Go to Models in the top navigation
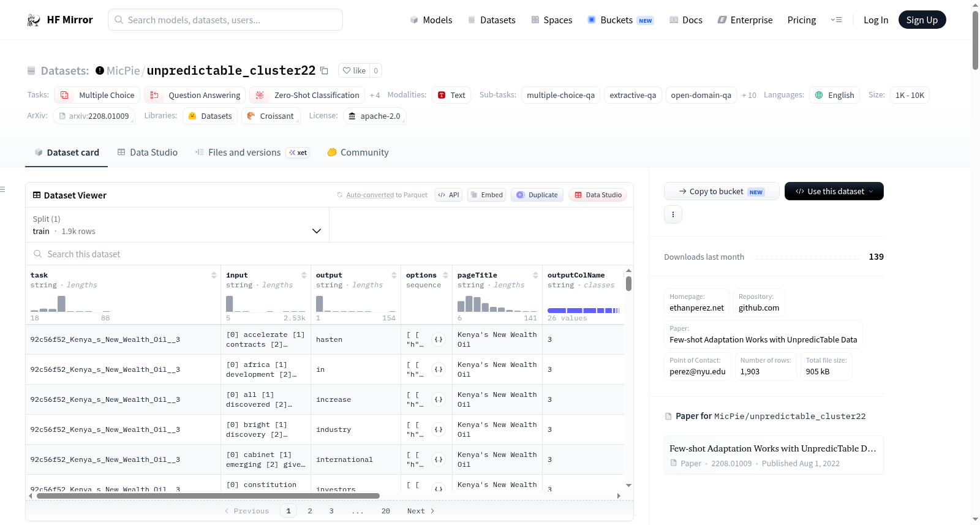980x525 pixels. pyautogui.click(x=431, y=20)
